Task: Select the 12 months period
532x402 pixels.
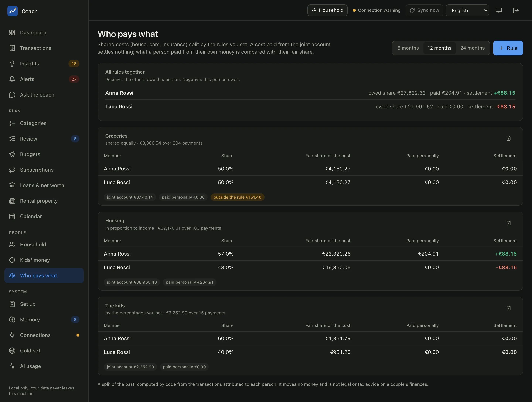Action: click(439, 48)
